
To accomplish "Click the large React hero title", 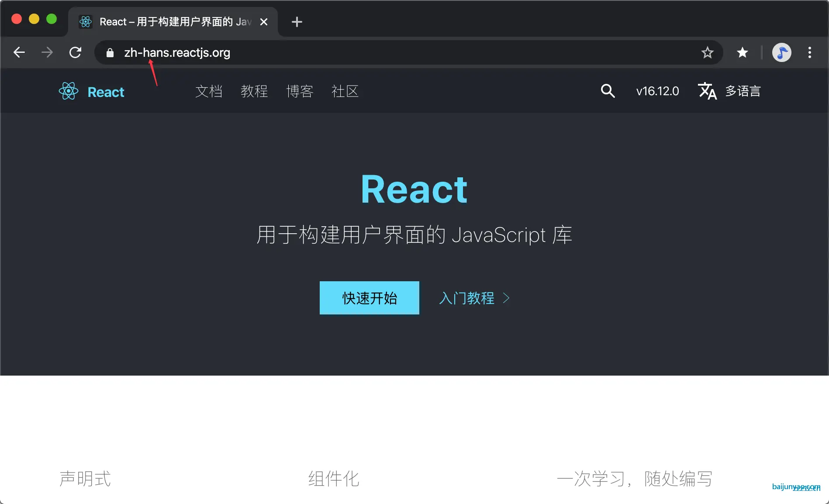I will [414, 189].
